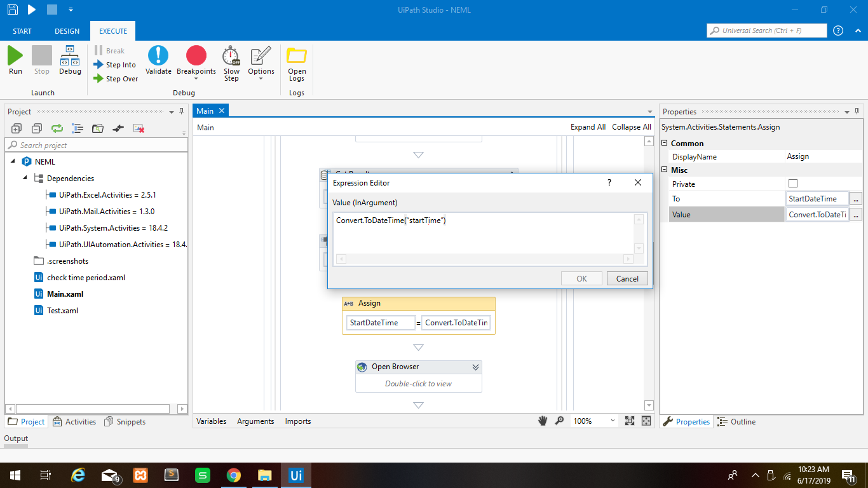The image size is (868, 488).
Task: Click Expand All icon in Project toolbar
Action: point(17,128)
